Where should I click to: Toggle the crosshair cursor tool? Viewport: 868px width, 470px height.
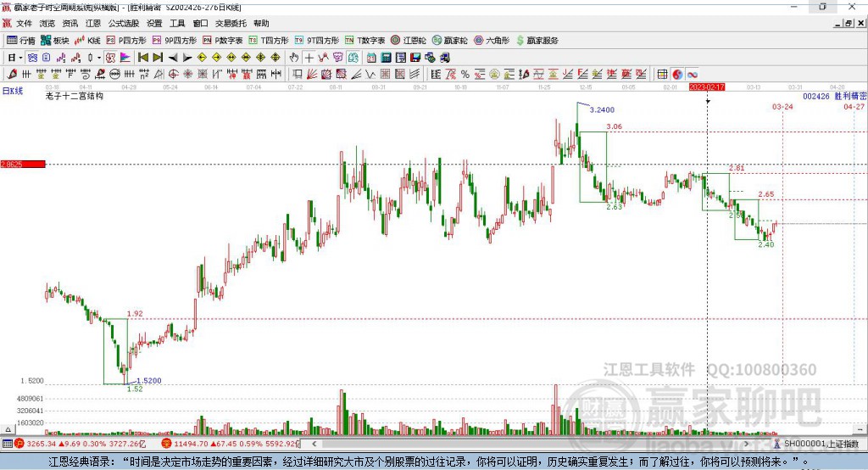pyautogui.click(x=309, y=58)
